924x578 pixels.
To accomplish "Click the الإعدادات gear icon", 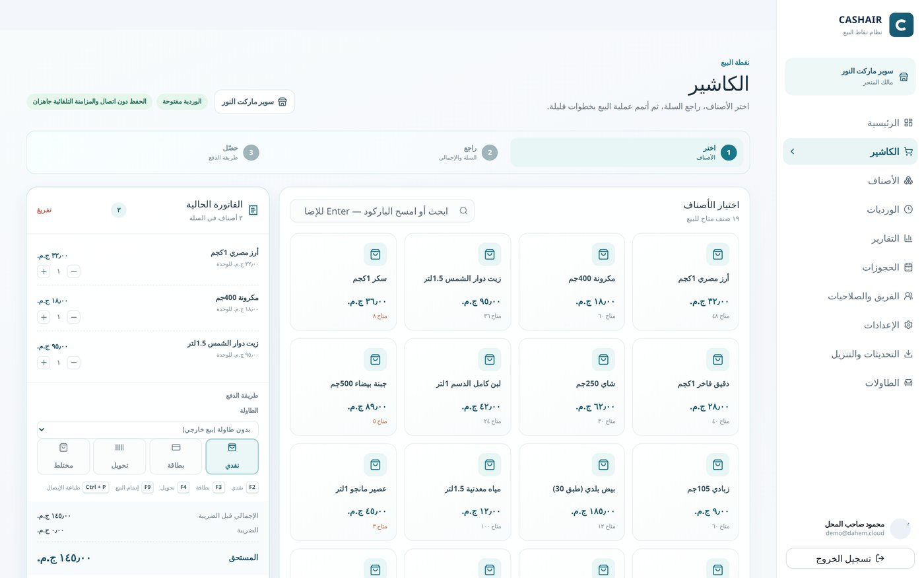I will 908,325.
